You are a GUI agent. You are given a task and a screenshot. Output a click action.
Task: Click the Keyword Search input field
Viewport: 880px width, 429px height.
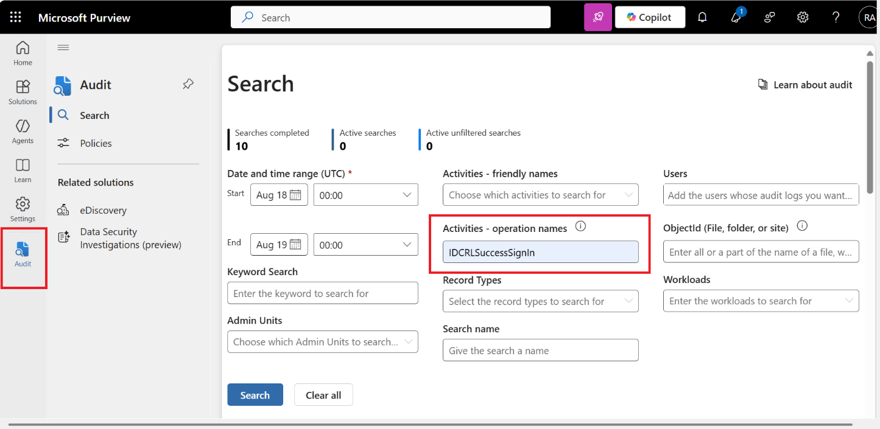pyautogui.click(x=322, y=293)
